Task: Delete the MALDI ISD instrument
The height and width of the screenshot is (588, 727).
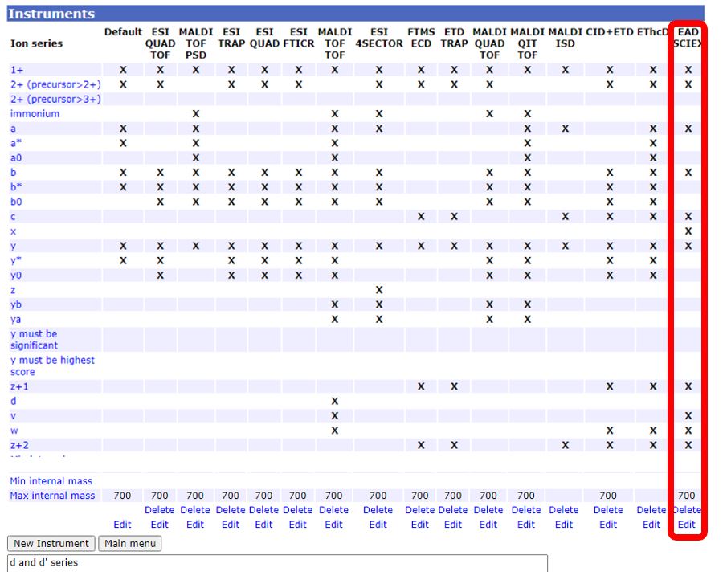Action: [564, 510]
